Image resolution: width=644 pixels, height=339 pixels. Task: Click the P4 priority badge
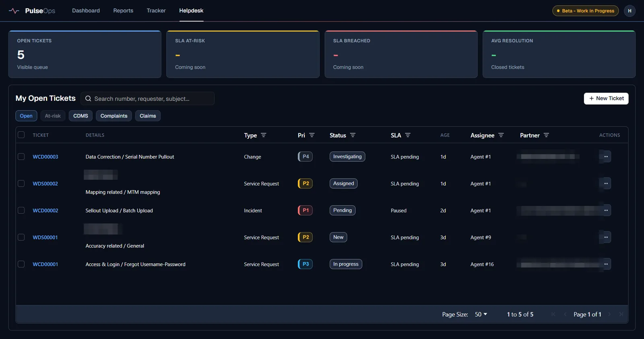[305, 156]
